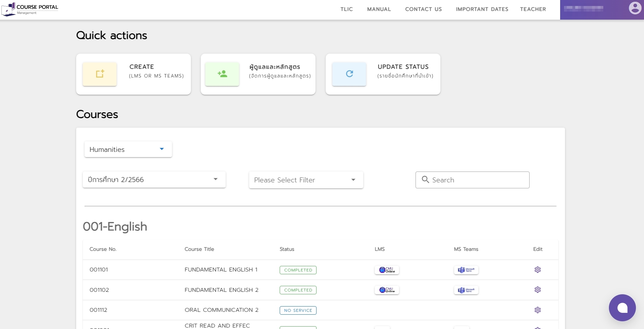Open the TLIC menu item

point(346,9)
